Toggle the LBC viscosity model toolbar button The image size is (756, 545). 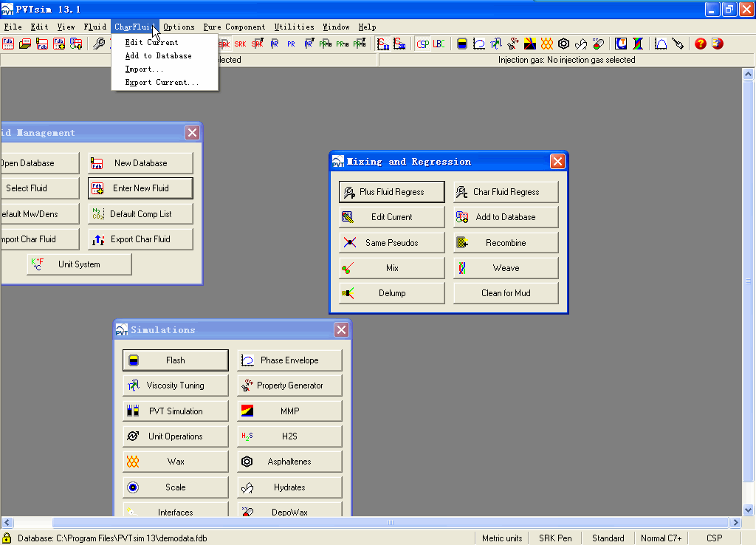[439, 44]
